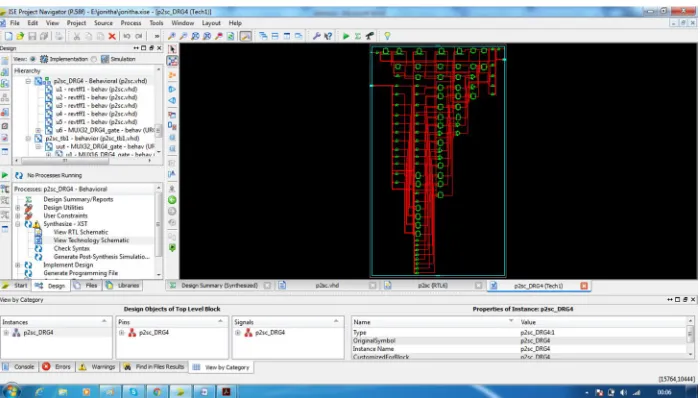700x398 pixels.
Task: Click the Zoom Out magnifier icon
Action: (x=183, y=36)
